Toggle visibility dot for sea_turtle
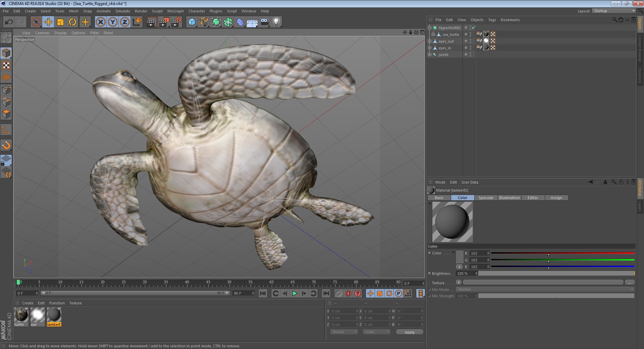This screenshot has height=349, width=644. (x=466, y=34)
